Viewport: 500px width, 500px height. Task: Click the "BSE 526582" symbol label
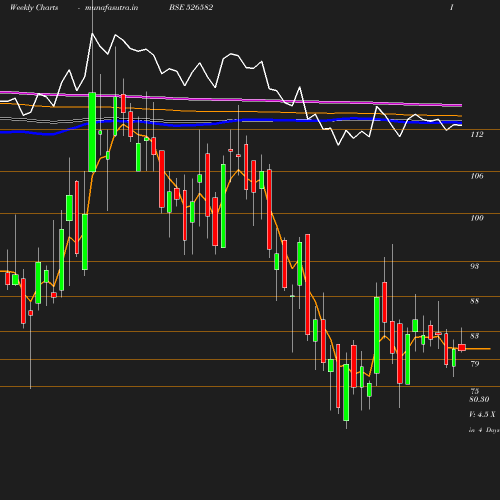coord(191,7)
